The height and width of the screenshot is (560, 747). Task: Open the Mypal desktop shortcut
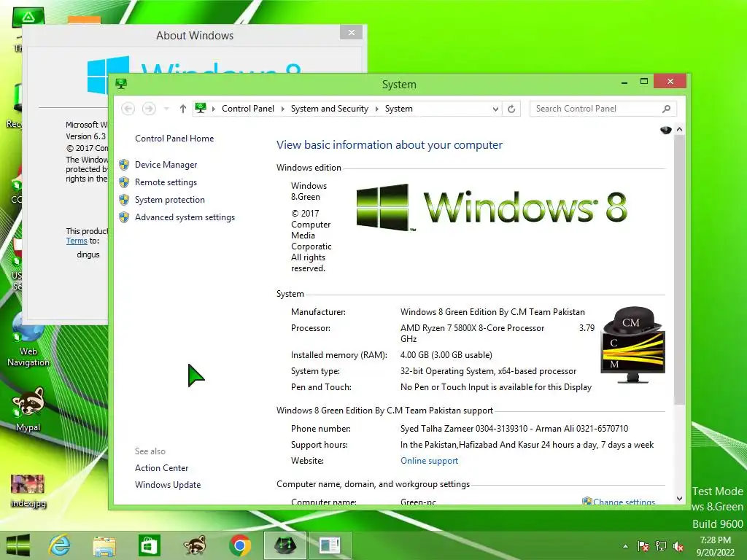coord(28,409)
